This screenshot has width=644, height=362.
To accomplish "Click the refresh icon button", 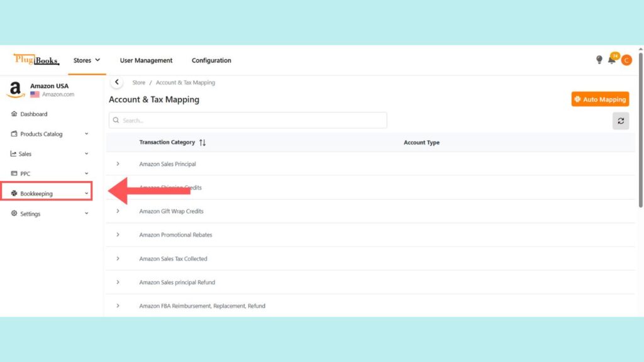I will 621,121.
